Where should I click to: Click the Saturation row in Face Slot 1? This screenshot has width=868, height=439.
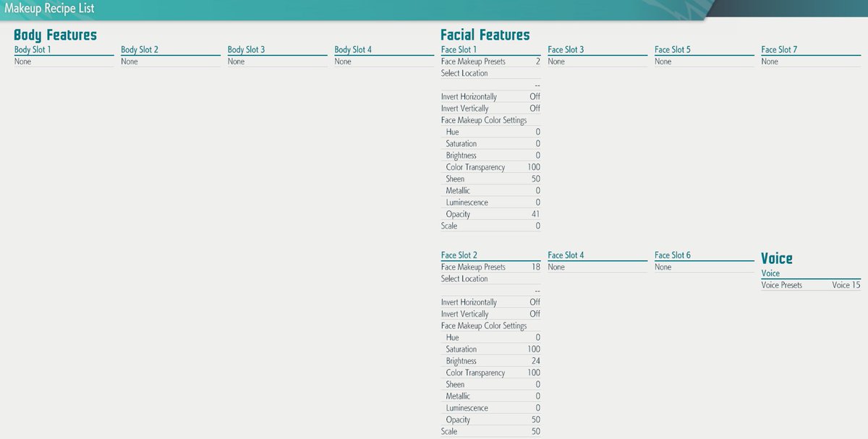490,143
